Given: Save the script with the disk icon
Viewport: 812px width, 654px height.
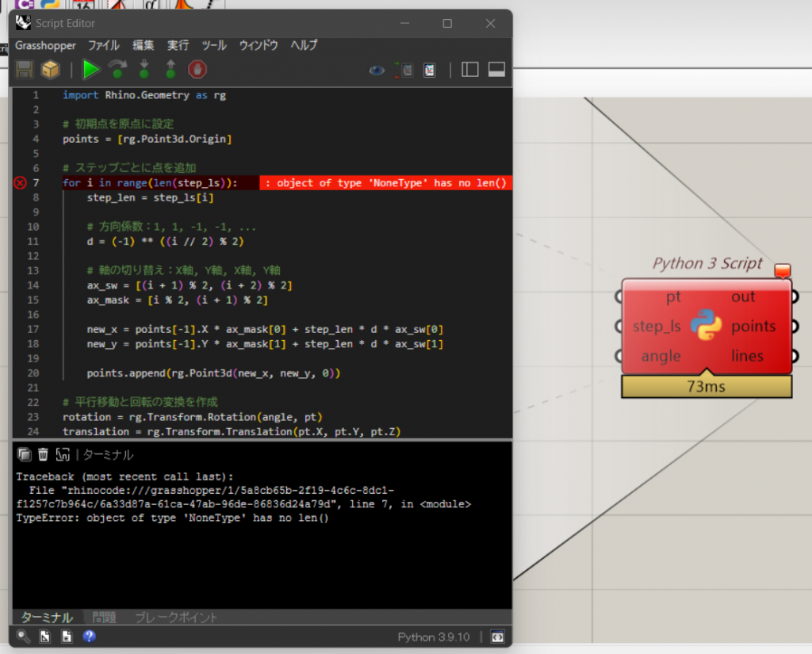Looking at the screenshot, I should (x=24, y=70).
